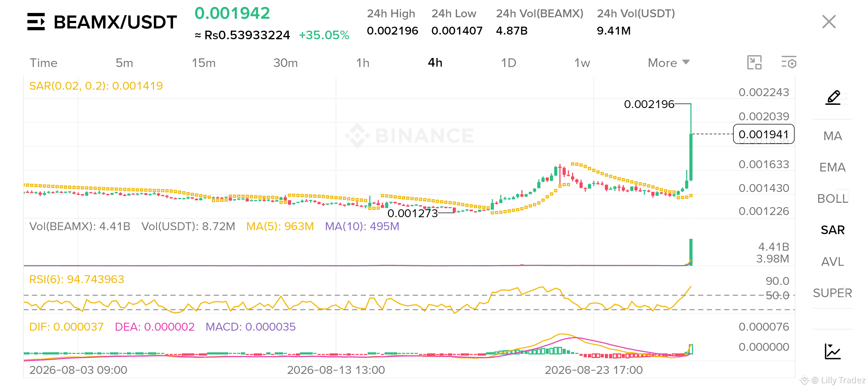Enable the MA indicator

tap(833, 136)
